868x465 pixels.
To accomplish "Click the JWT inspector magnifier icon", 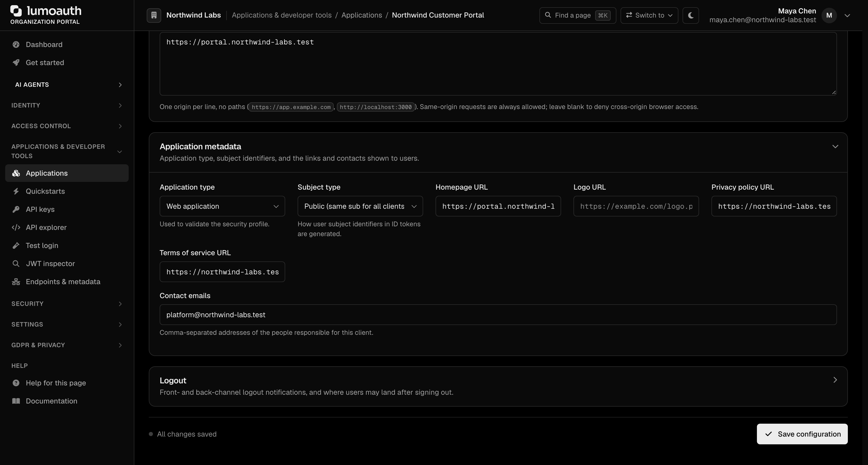I will click(x=16, y=263).
